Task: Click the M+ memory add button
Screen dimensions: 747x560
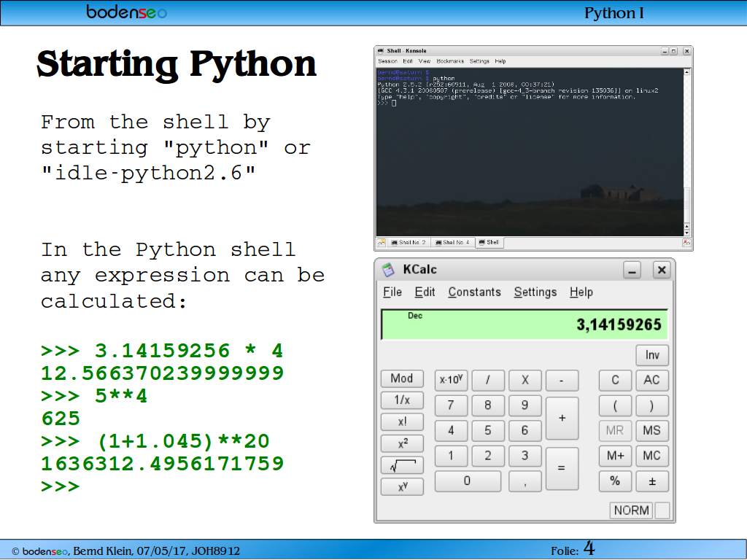Action: (615, 456)
